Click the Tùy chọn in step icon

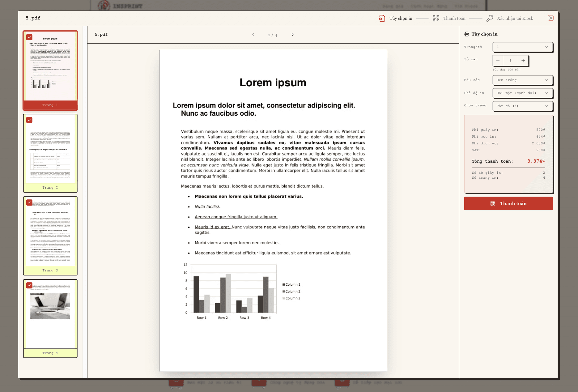[x=382, y=18]
